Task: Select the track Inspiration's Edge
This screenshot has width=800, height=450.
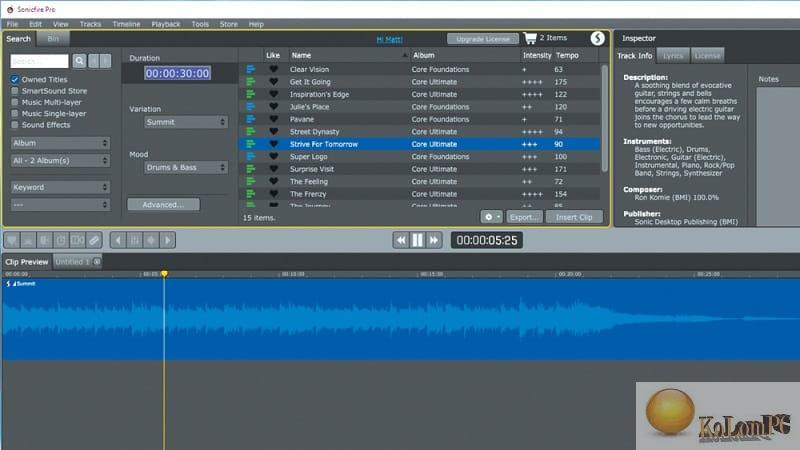Action: [419, 94]
